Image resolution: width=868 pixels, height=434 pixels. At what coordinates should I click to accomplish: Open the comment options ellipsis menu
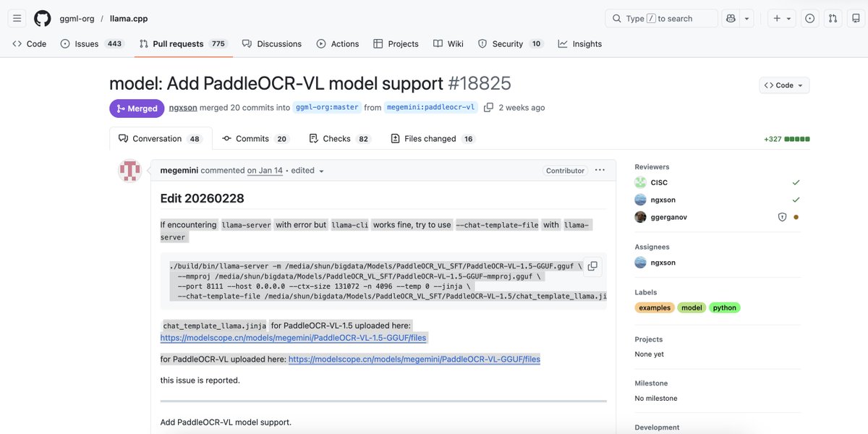[600, 171]
